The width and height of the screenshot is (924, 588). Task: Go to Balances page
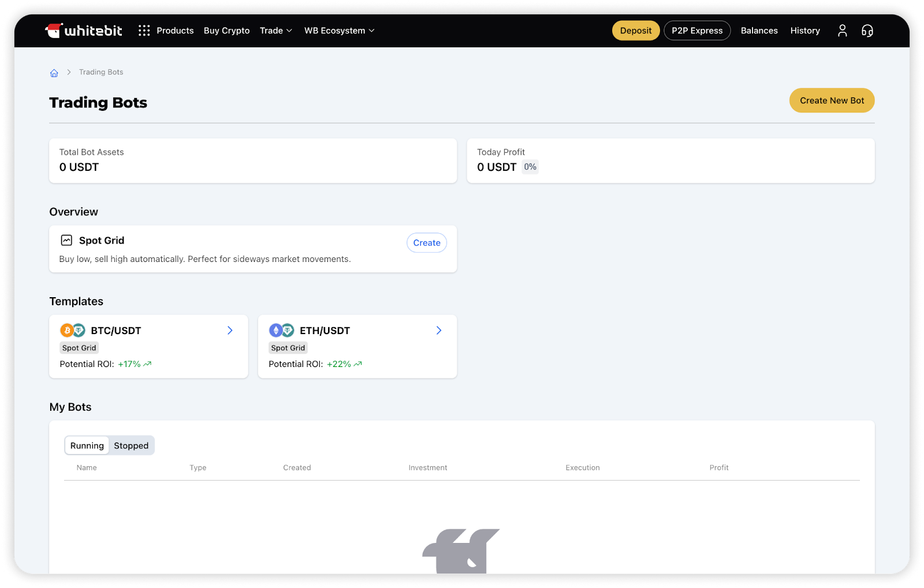click(759, 31)
